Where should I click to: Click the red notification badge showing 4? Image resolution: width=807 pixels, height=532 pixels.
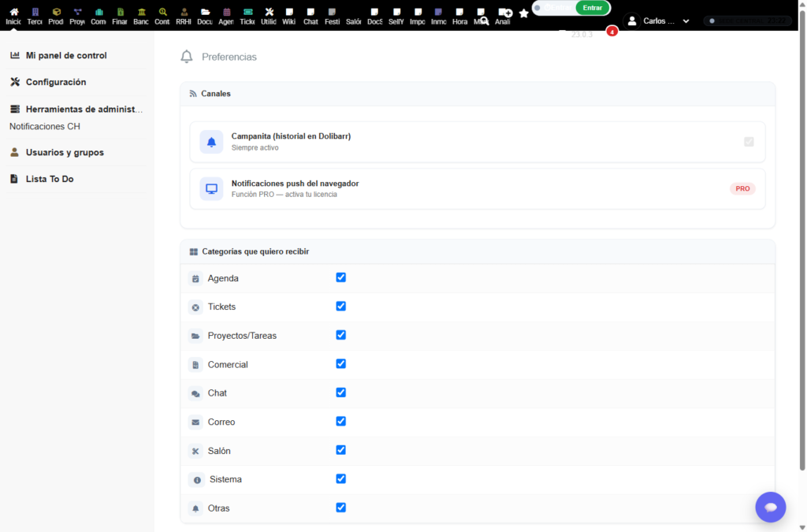pos(612,32)
